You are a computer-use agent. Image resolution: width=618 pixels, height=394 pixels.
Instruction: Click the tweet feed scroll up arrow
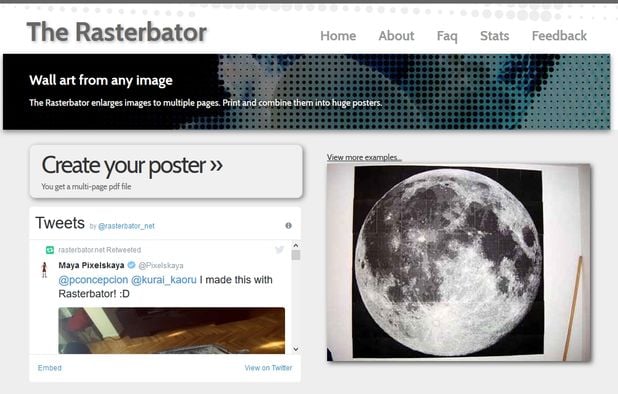tap(296, 245)
